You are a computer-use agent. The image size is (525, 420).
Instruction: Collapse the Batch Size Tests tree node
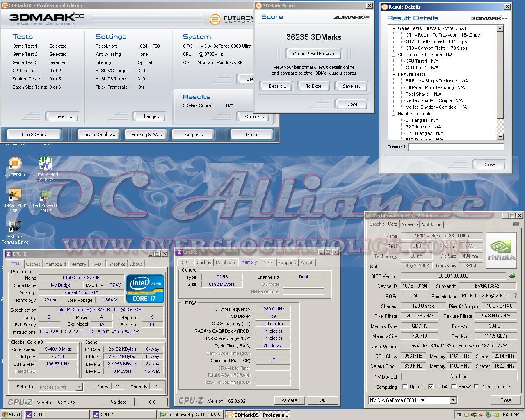point(393,114)
